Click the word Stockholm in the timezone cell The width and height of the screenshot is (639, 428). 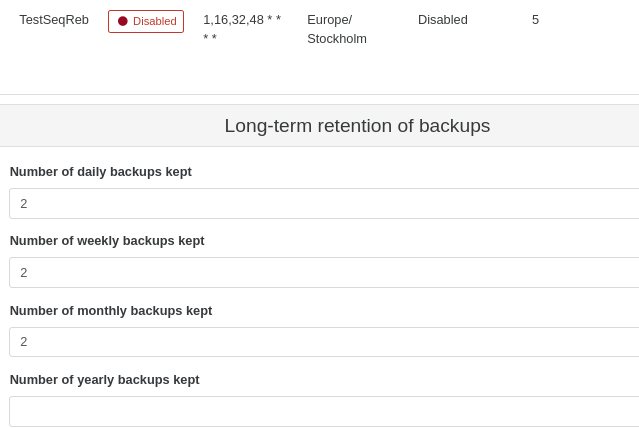click(x=337, y=39)
